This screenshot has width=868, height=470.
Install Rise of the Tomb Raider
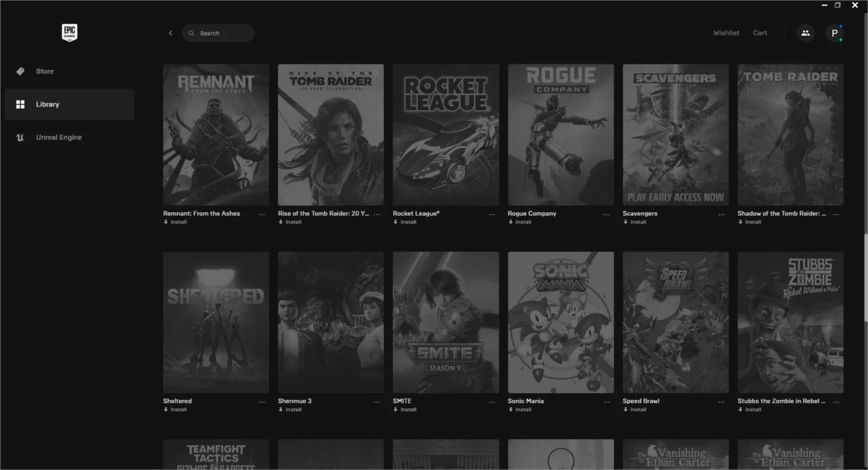290,222
